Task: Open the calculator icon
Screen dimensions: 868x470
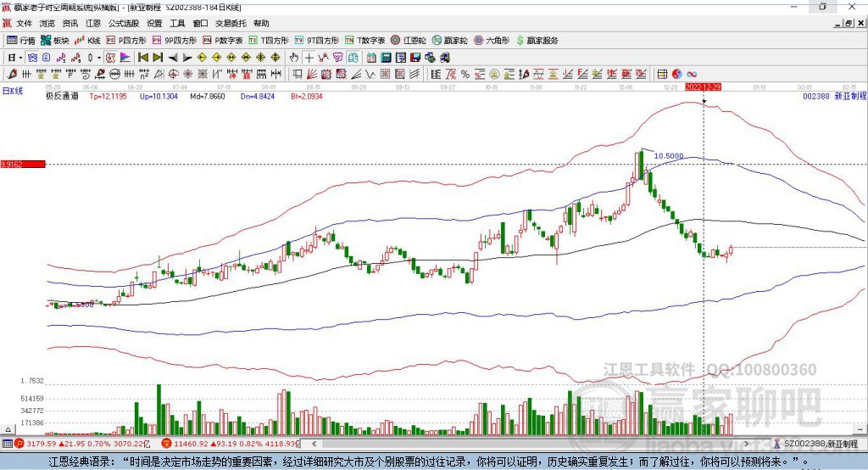Action: (x=386, y=58)
